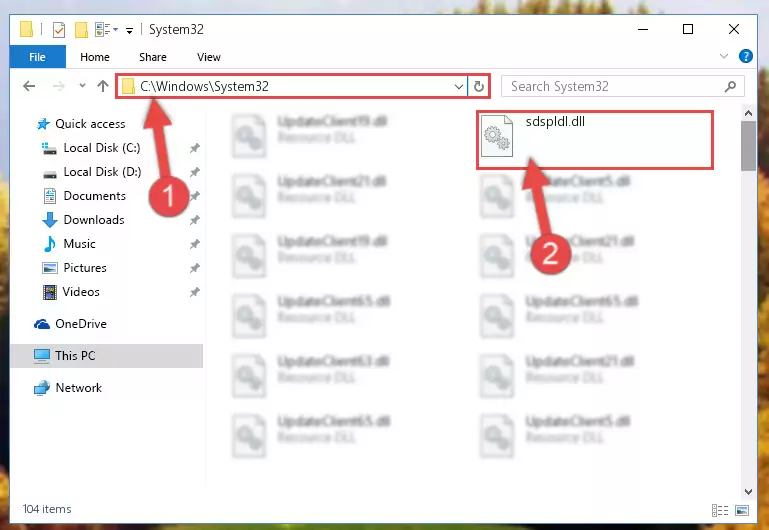Click the pin icon beside Downloads
The height and width of the screenshot is (530, 769).
195,220
